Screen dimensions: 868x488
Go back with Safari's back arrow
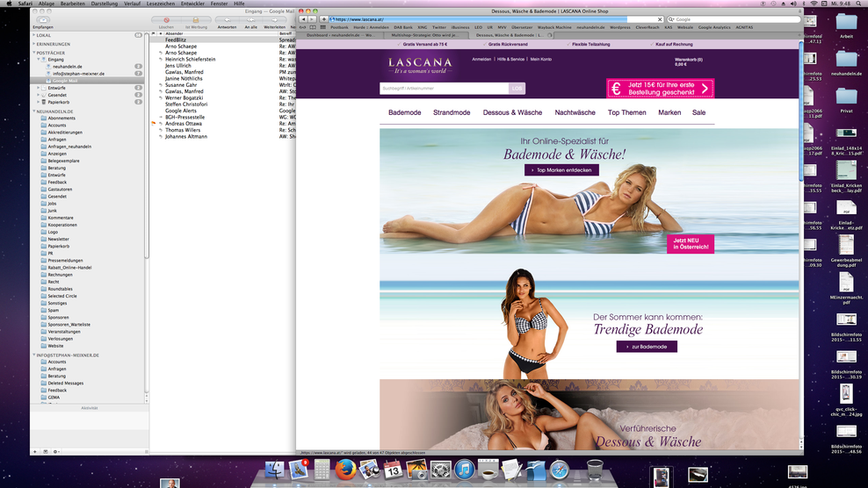[x=303, y=19]
